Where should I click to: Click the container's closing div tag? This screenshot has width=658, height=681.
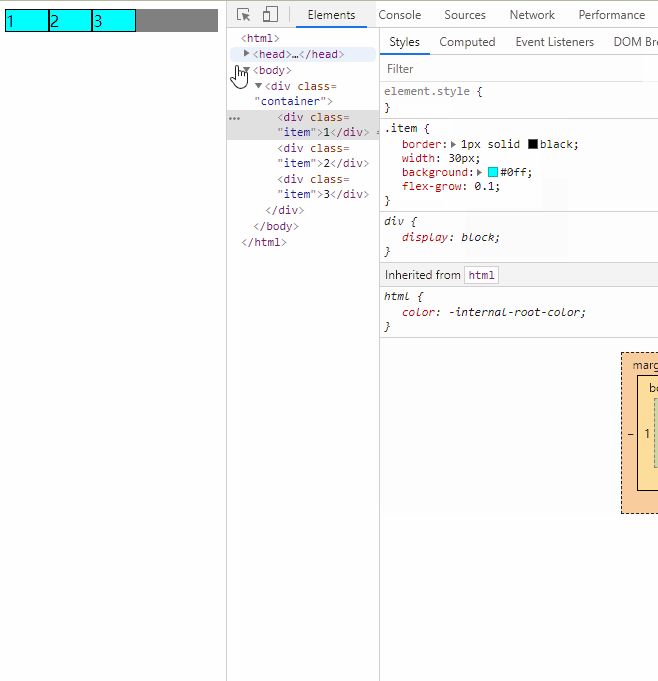pyautogui.click(x=284, y=210)
